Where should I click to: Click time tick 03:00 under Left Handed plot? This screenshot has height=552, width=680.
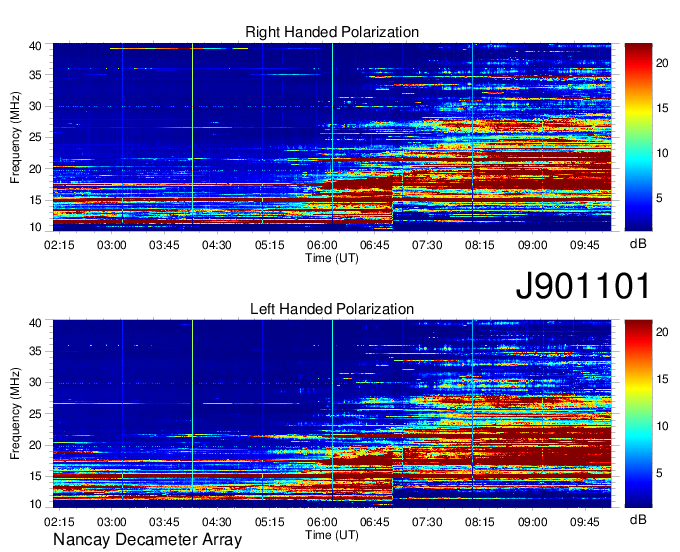click(x=111, y=522)
